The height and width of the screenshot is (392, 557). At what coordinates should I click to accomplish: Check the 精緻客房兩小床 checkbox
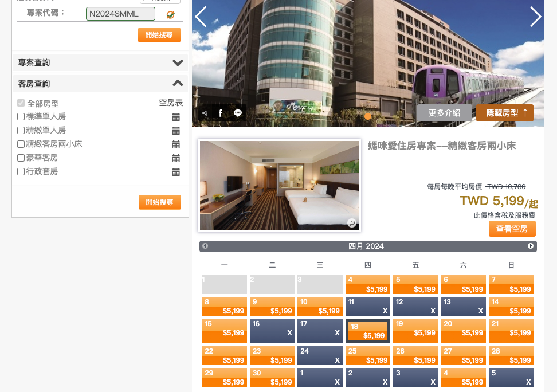tap(21, 144)
